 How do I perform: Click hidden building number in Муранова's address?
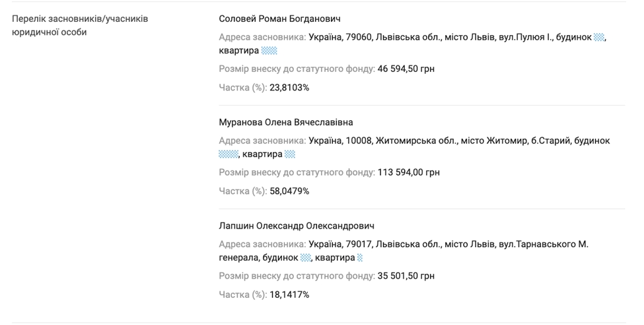tap(228, 155)
